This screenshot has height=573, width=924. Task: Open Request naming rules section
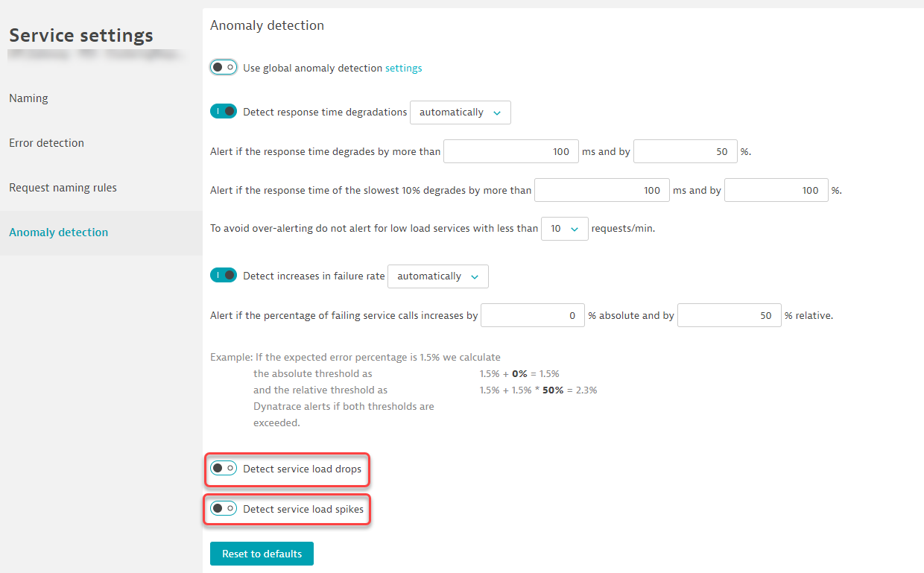pos(63,188)
